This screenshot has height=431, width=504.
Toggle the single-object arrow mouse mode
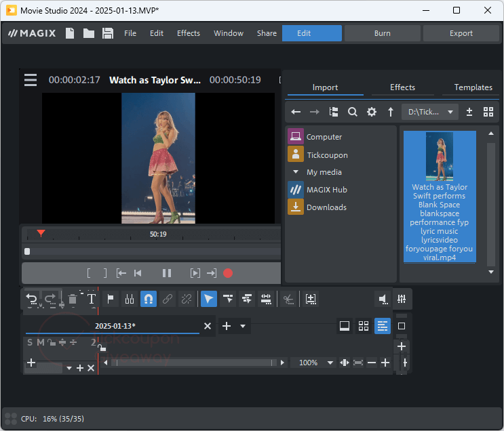point(209,299)
